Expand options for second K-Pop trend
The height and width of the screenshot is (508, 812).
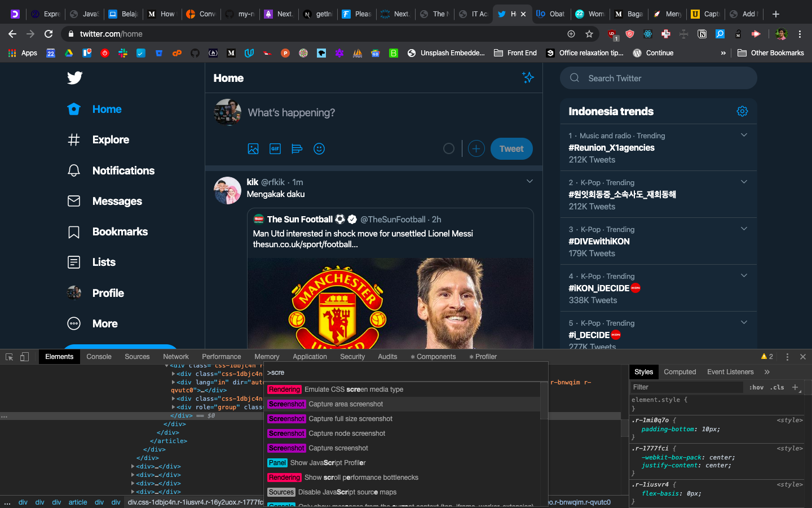[744, 182]
